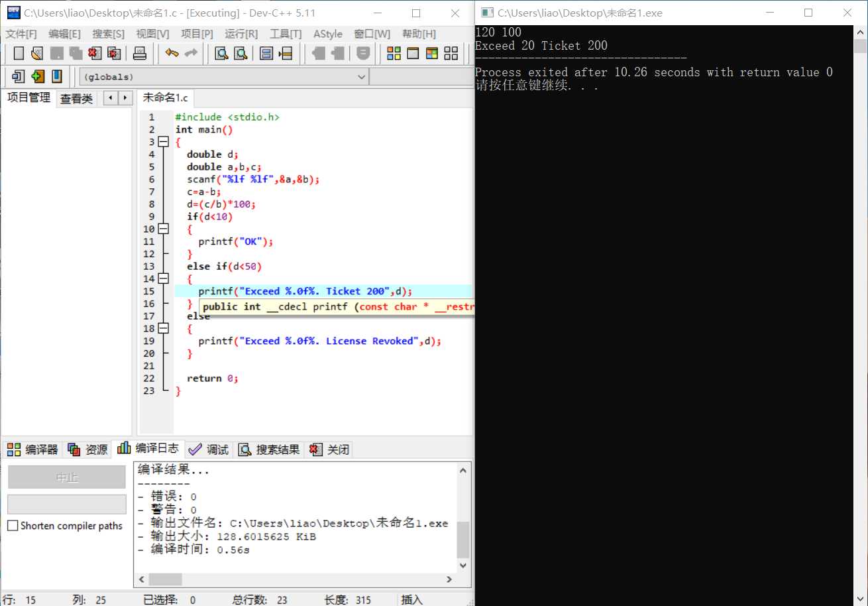Switch to 查看类 side tab
The image size is (868, 606).
click(x=77, y=99)
